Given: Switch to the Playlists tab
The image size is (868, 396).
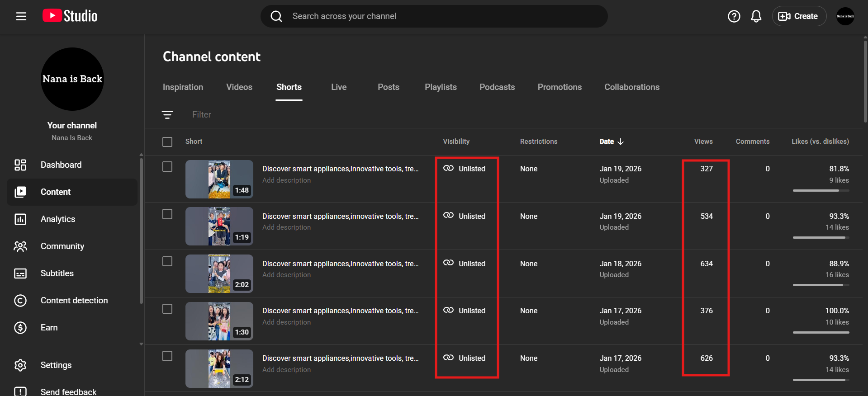Looking at the screenshot, I should 440,87.
